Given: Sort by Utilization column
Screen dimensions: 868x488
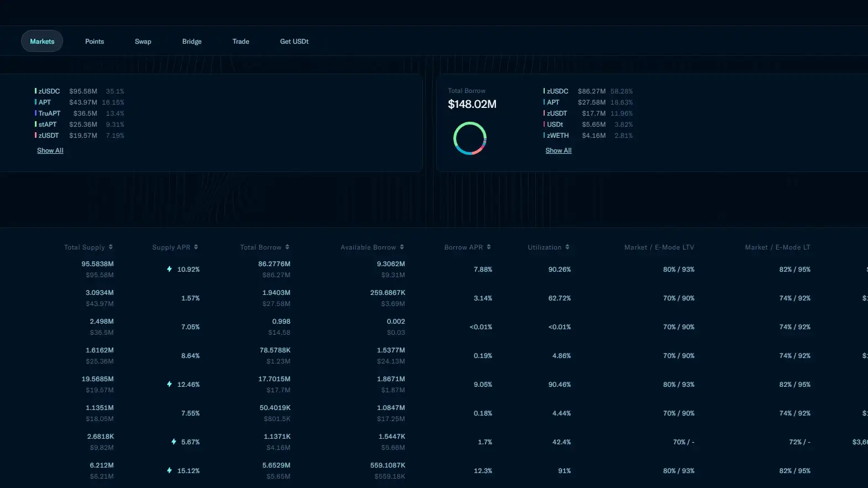Looking at the screenshot, I should point(567,247).
